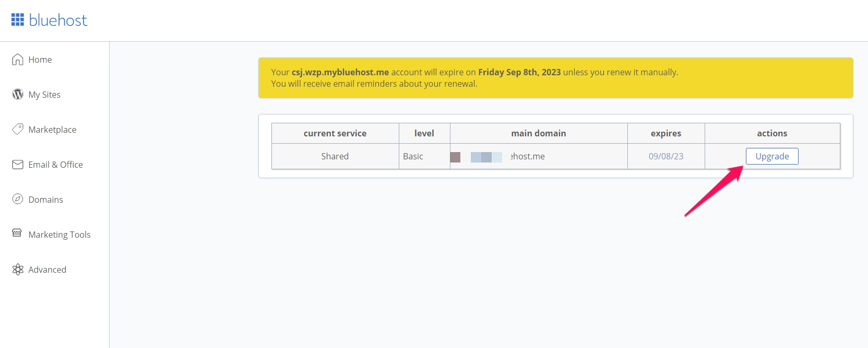This screenshot has width=868, height=348.
Task: Click the 'Shared' current service cell
Action: point(335,156)
